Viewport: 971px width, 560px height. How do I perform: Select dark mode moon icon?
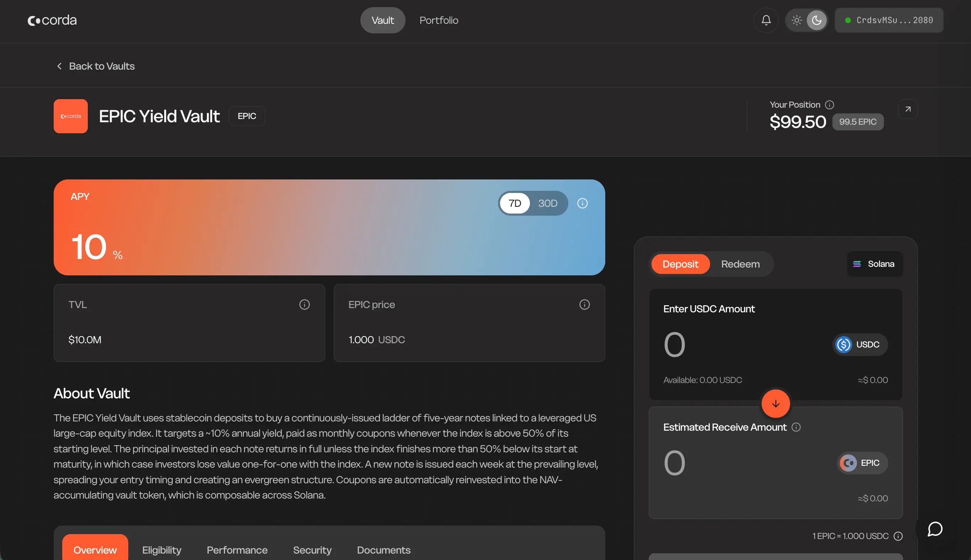(x=816, y=20)
